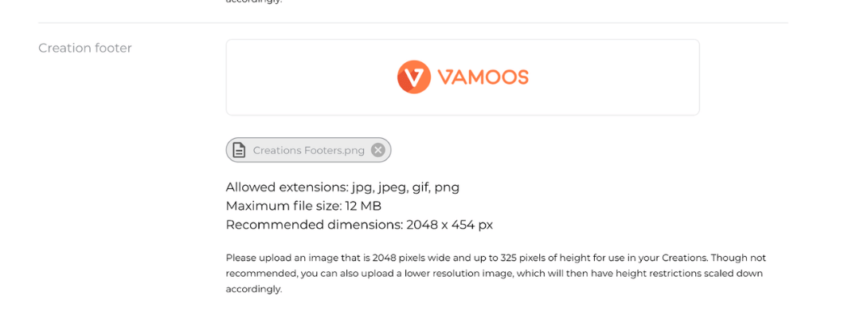
Task: Click the final 'accordingly.' word below the paragraph
Action: click(x=254, y=289)
